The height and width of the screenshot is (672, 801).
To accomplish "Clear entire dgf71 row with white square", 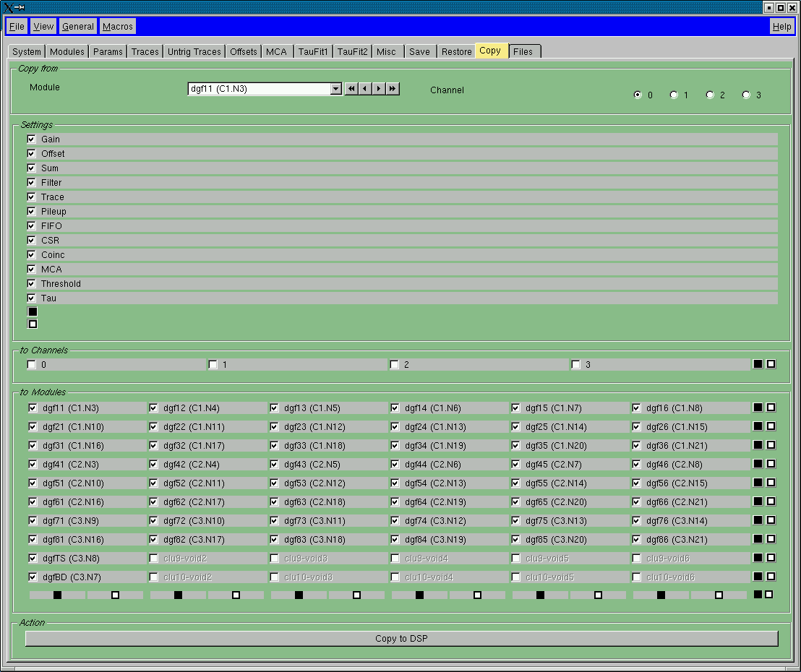I will (771, 520).
